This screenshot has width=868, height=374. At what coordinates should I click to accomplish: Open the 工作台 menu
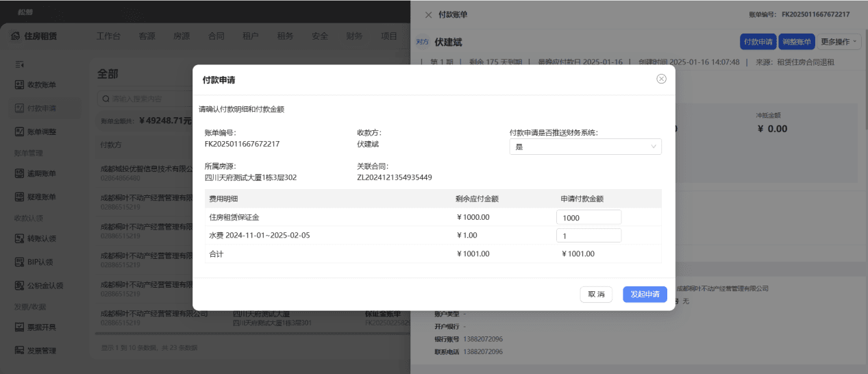pyautogui.click(x=109, y=36)
